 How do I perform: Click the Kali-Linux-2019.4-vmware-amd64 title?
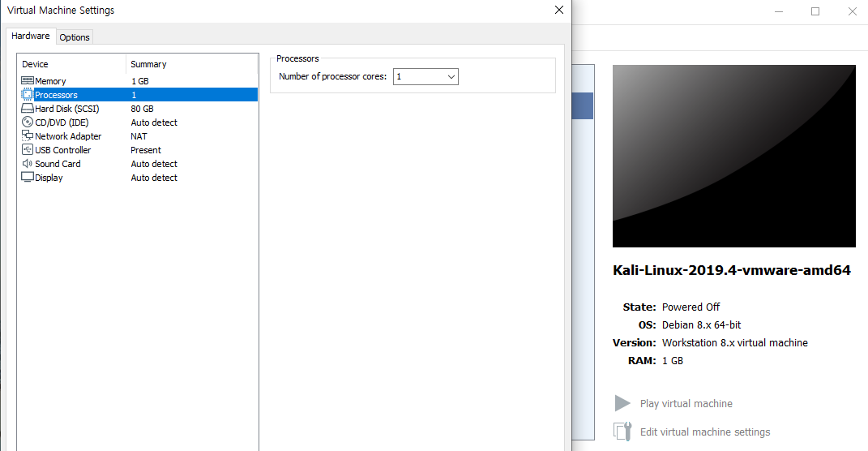731,270
